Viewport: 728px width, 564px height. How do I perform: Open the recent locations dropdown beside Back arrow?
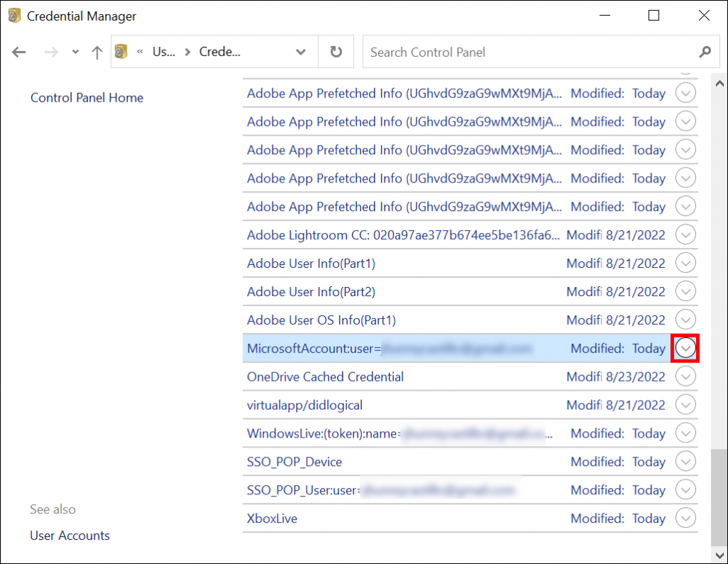click(x=74, y=51)
